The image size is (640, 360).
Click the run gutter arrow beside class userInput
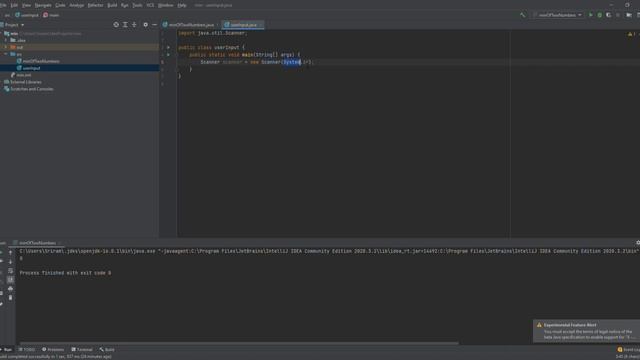point(168,47)
